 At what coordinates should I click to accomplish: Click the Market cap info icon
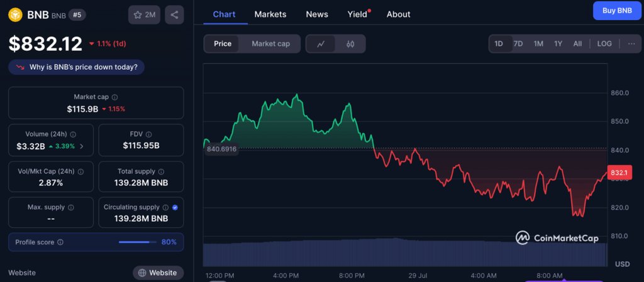(x=114, y=97)
